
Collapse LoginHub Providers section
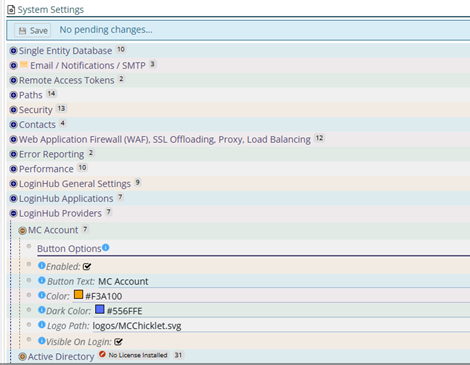[13, 213]
